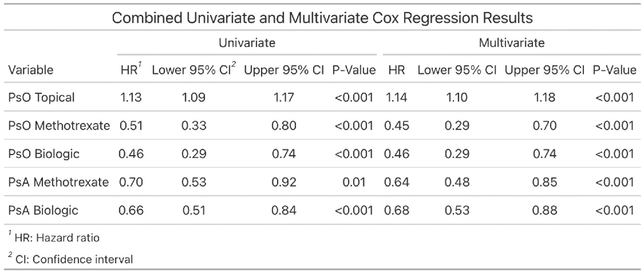Click the univariate HR header with footnote 1
The width and height of the screenshot is (644, 273).
point(131,70)
